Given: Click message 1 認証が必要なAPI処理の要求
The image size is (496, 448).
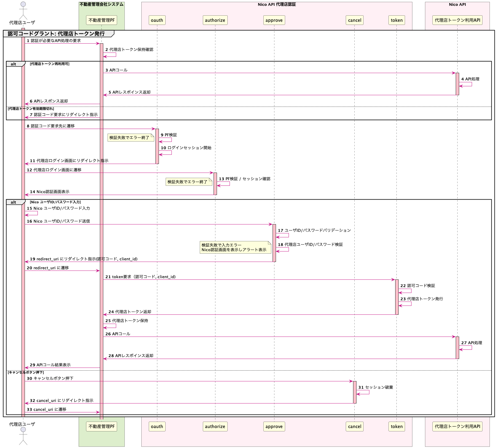Looking at the screenshot, I should point(54,41).
